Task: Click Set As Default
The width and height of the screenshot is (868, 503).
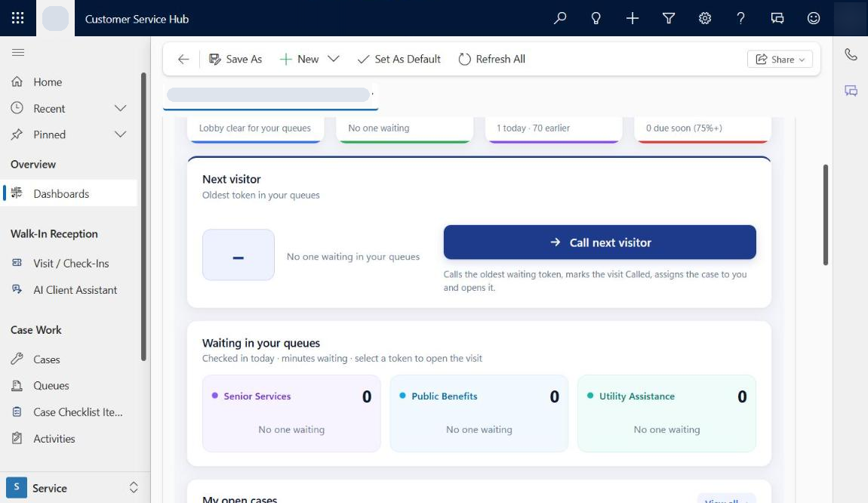Action: coord(399,59)
